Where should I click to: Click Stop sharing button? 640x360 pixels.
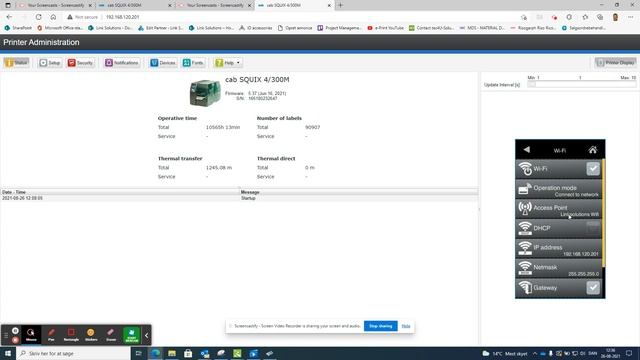[x=380, y=326]
